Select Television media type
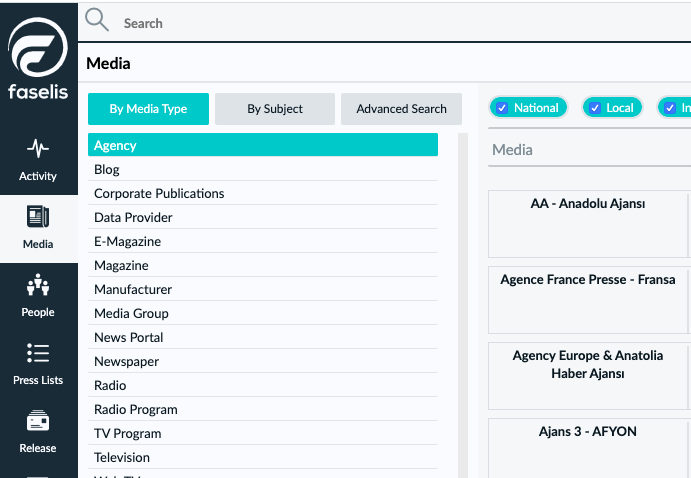The height and width of the screenshot is (478, 691). (263, 457)
